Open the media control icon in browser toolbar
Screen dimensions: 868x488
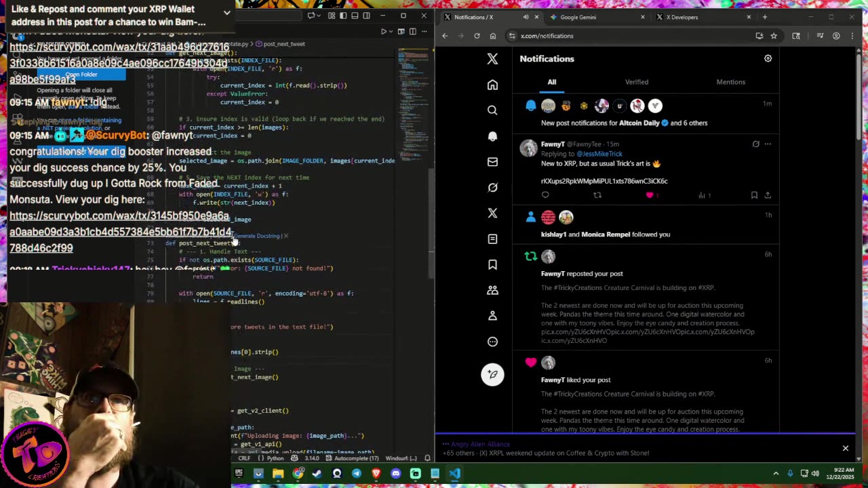[820, 36]
